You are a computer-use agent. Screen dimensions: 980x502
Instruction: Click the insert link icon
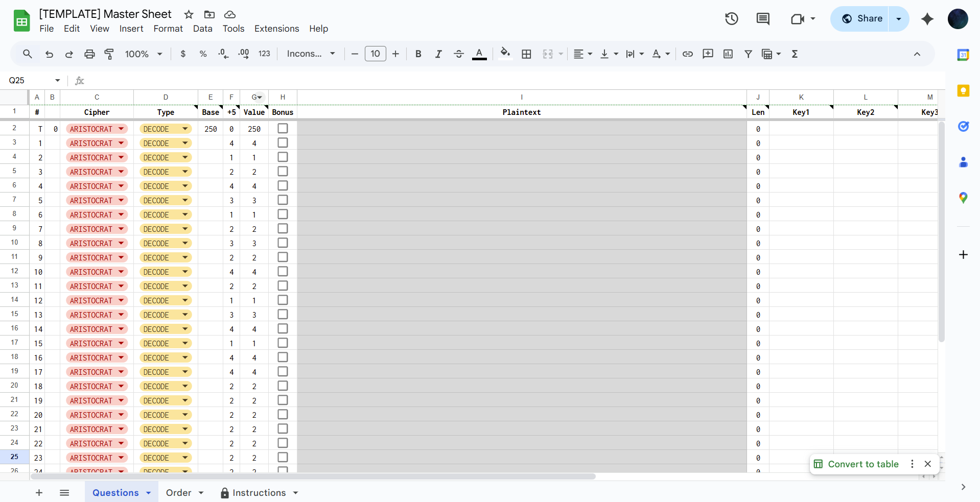point(687,54)
